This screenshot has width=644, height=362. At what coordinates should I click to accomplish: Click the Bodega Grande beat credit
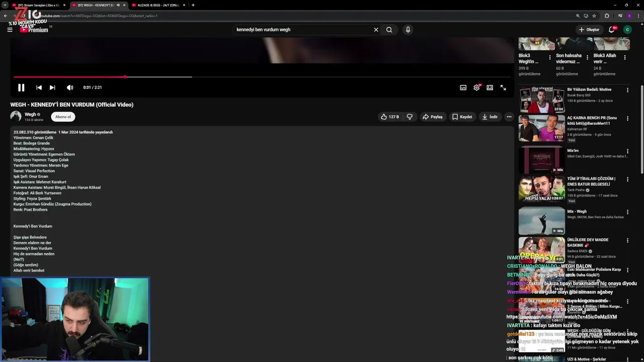(31, 143)
